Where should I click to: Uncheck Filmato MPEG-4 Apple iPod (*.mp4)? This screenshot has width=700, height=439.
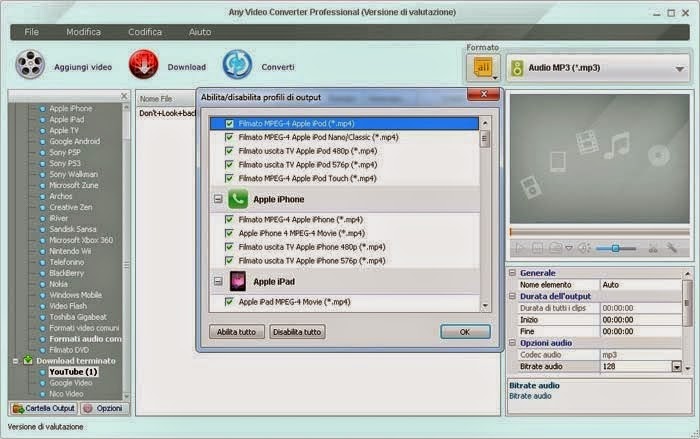click(x=229, y=124)
